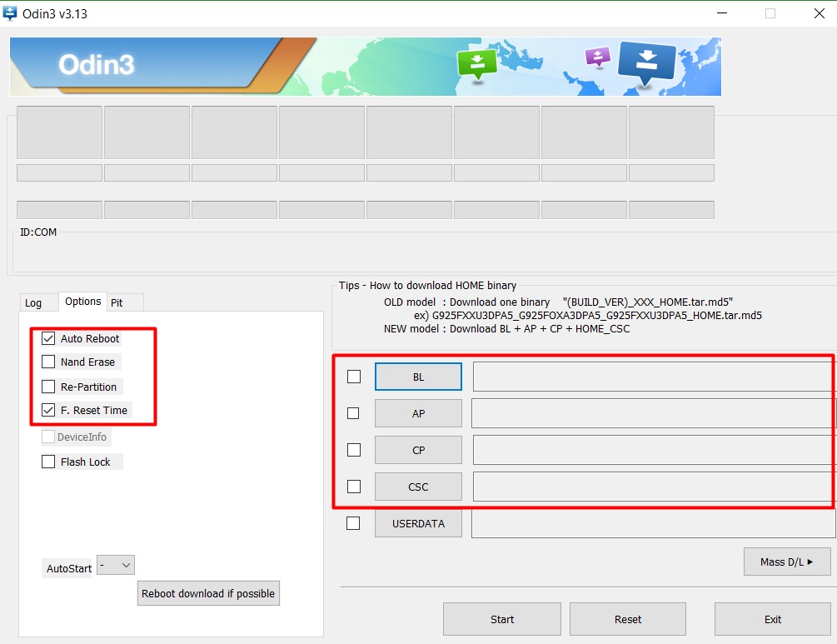837x644 pixels.
Task: Click the CP file path field
Action: [653, 450]
